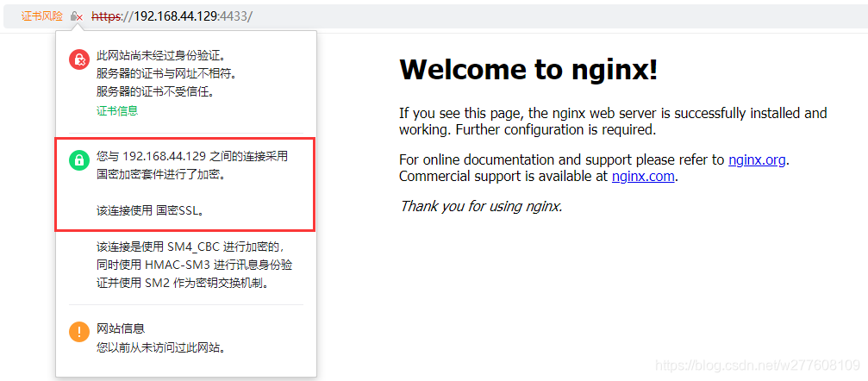Click the 证书风险 warning label
The height and width of the screenshot is (381, 868).
point(42,16)
